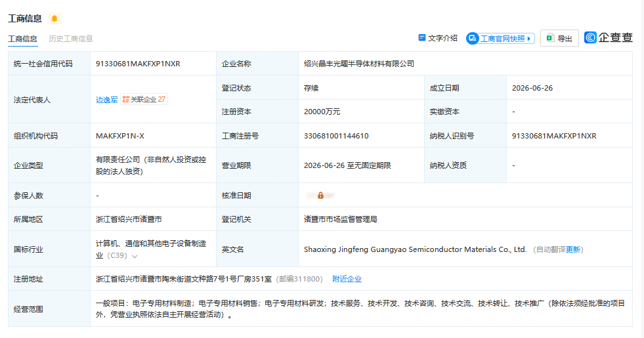Select the English name Shaoxing Jingfeng Guangyao text
The image size is (644, 338).
point(416,249)
